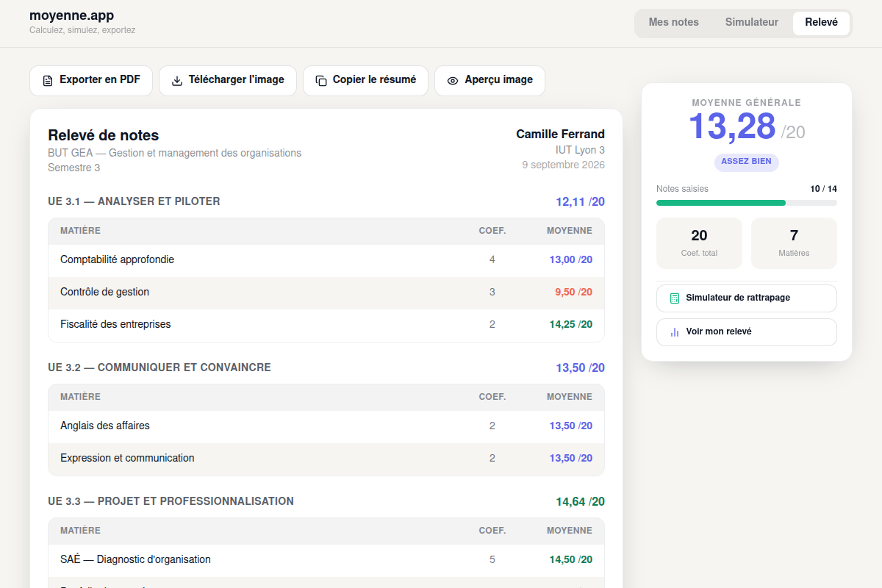Image resolution: width=882 pixels, height=588 pixels.
Task: Click the Semestre 3 label
Action: [x=74, y=168]
